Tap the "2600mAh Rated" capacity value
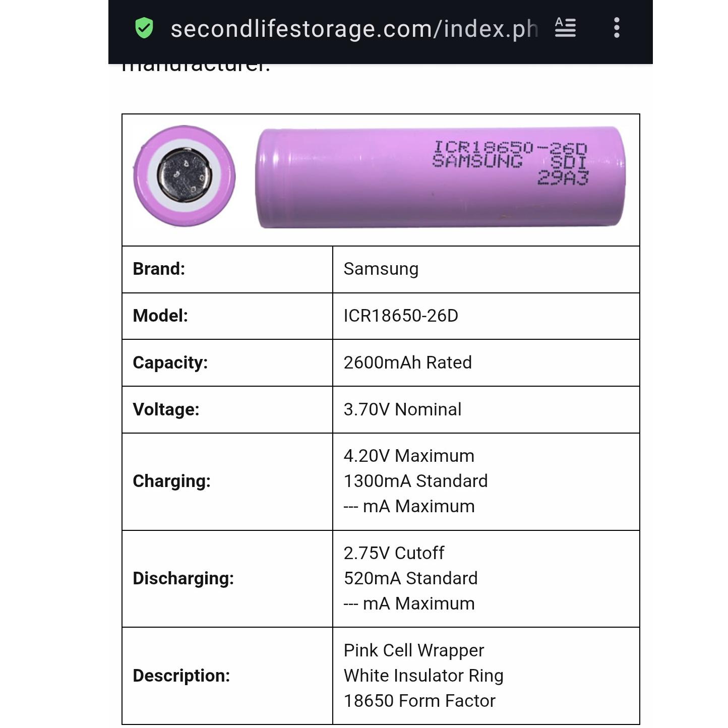728x728 pixels. [x=407, y=362]
